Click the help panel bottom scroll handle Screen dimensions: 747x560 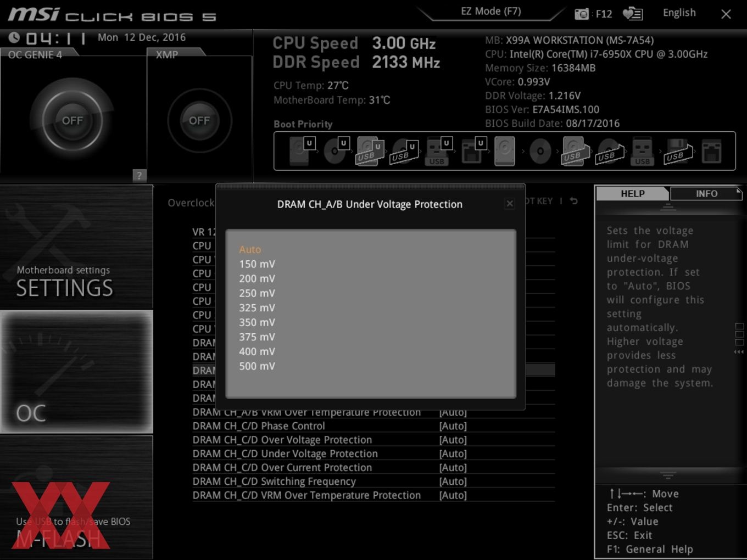pyautogui.click(x=668, y=475)
